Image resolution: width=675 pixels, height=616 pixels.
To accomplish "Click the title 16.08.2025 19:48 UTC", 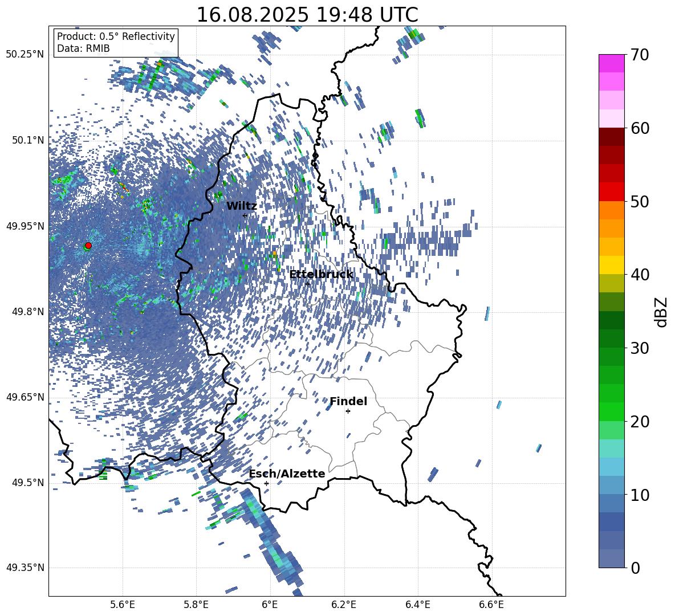I will (x=307, y=15).
